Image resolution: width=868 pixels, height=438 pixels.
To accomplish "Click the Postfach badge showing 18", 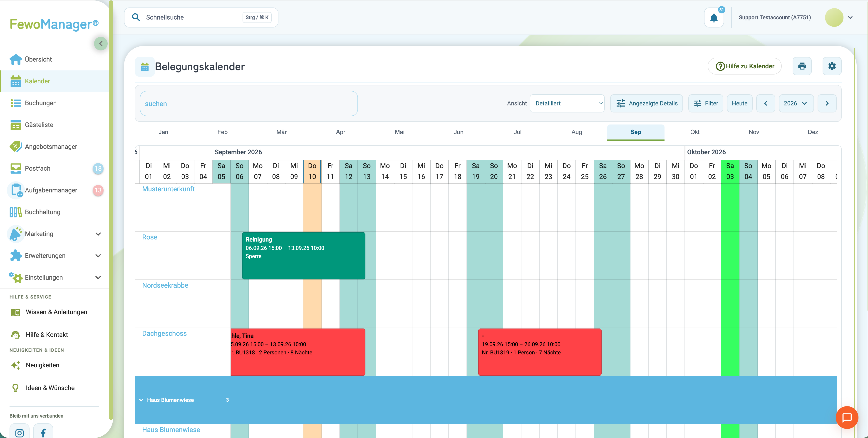I will point(98,169).
